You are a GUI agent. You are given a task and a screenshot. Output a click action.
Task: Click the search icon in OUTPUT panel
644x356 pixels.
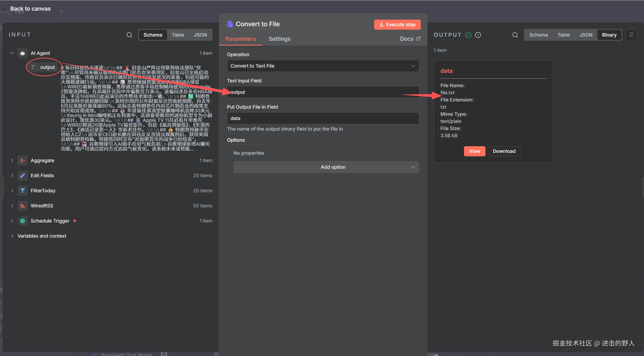(515, 35)
